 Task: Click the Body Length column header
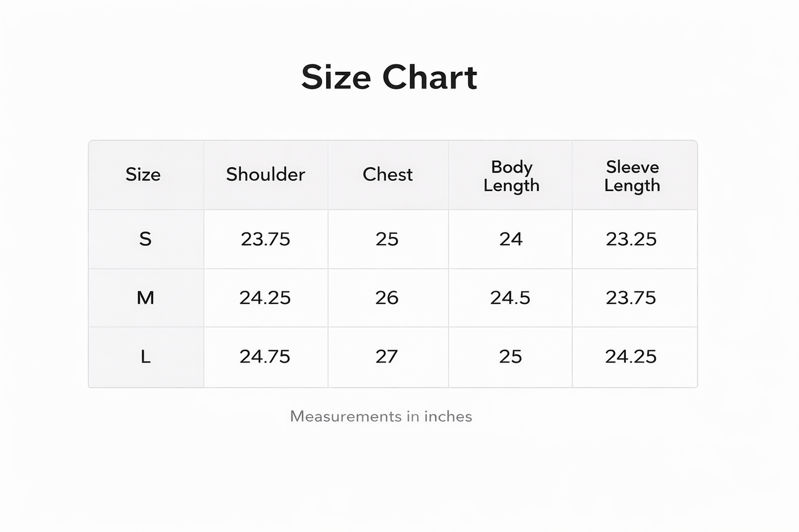(511, 176)
